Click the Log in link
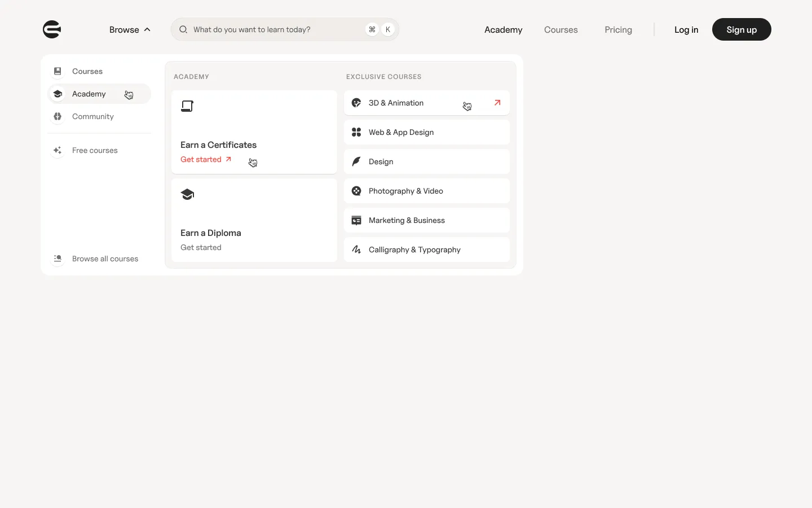This screenshot has height=508, width=812. [x=686, y=29]
